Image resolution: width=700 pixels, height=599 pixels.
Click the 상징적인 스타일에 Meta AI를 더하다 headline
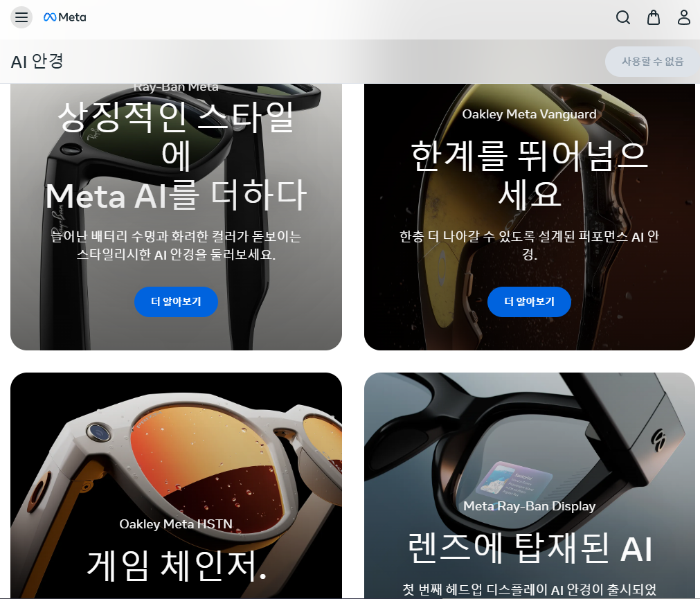pyautogui.click(x=176, y=156)
